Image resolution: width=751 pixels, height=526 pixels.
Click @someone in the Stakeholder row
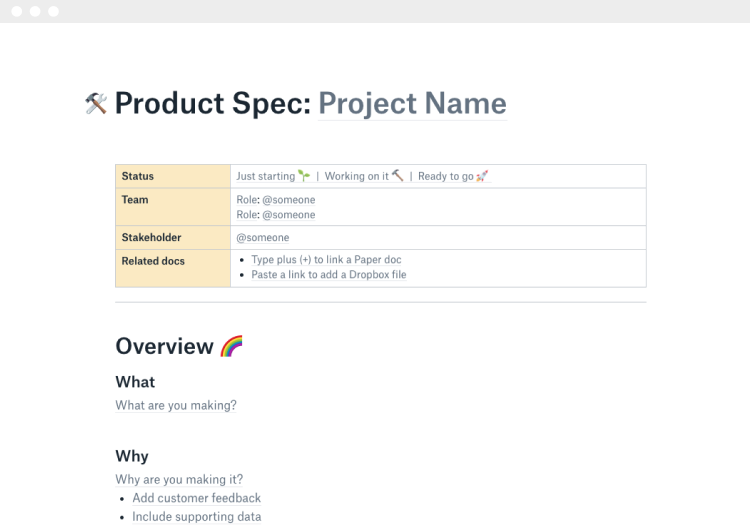pyautogui.click(x=263, y=238)
